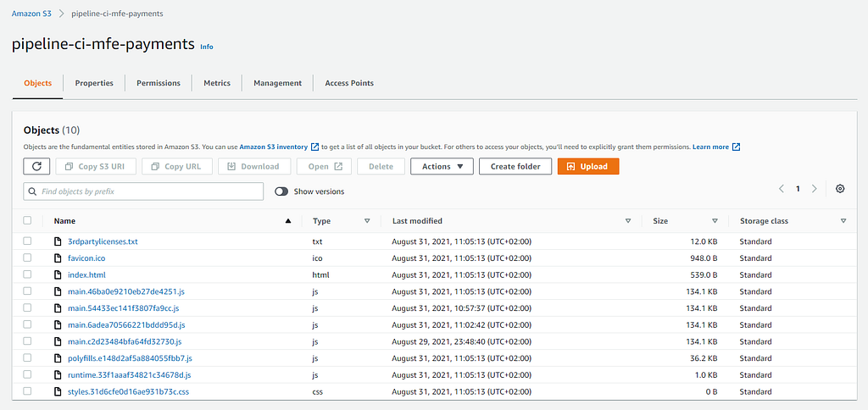Click the next page arrow

coord(815,189)
